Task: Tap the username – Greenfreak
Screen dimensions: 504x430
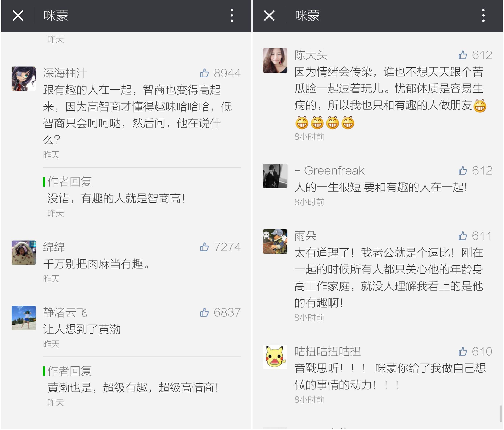Action: pos(330,170)
